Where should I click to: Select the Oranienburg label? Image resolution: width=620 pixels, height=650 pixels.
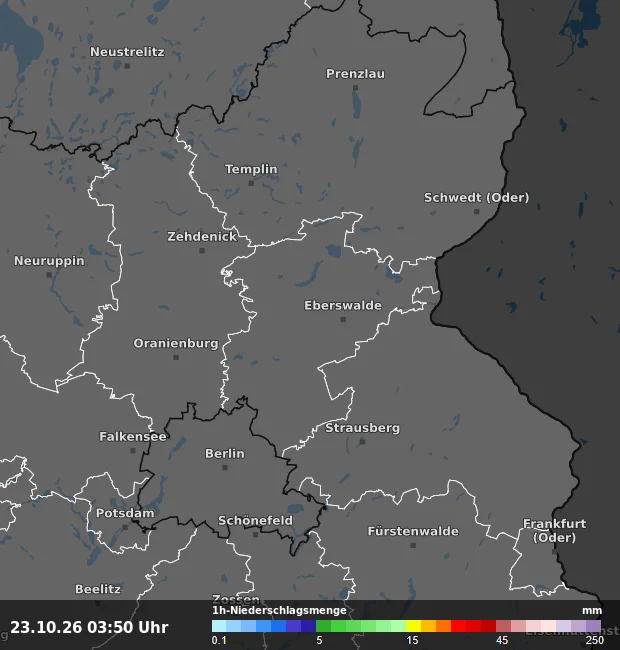click(x=176, y=343)
